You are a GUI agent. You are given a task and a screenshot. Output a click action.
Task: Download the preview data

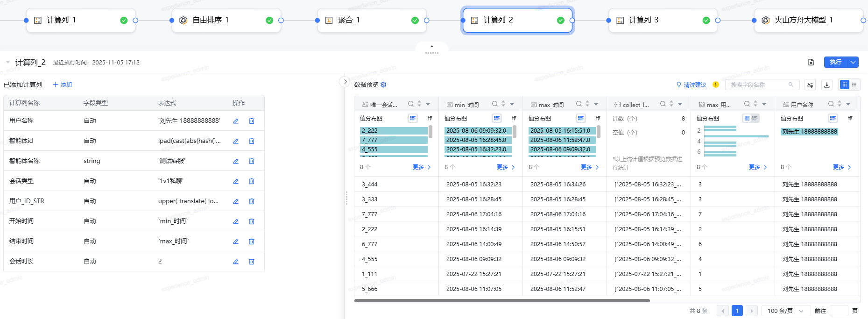pyautogui.click(x=827, y=85)
